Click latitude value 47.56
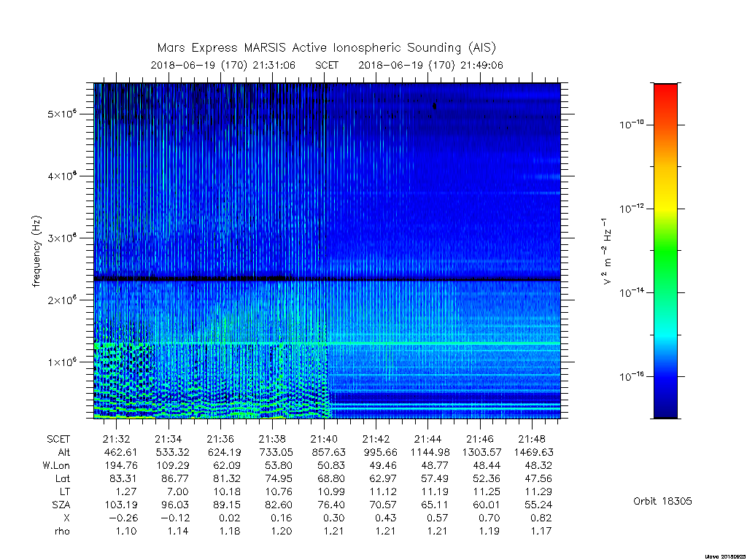This screenshot has width=747, height=560. tap(539, 478)
